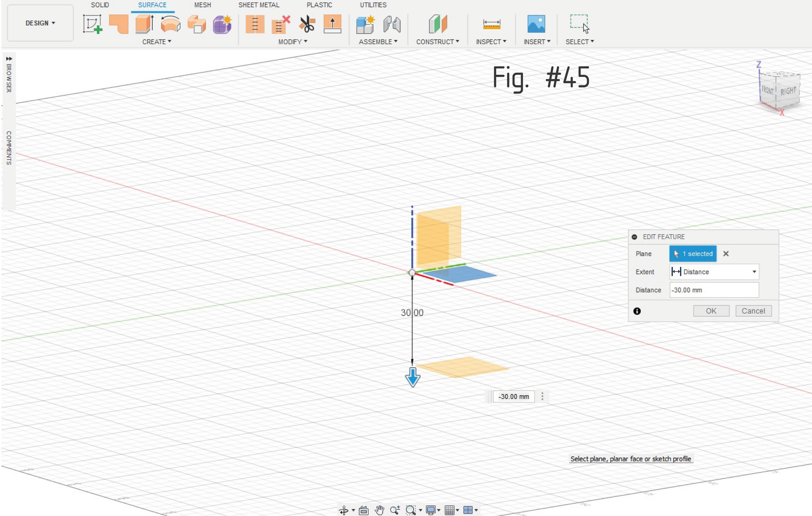Click the New Component icon

(x=366, y=24)
